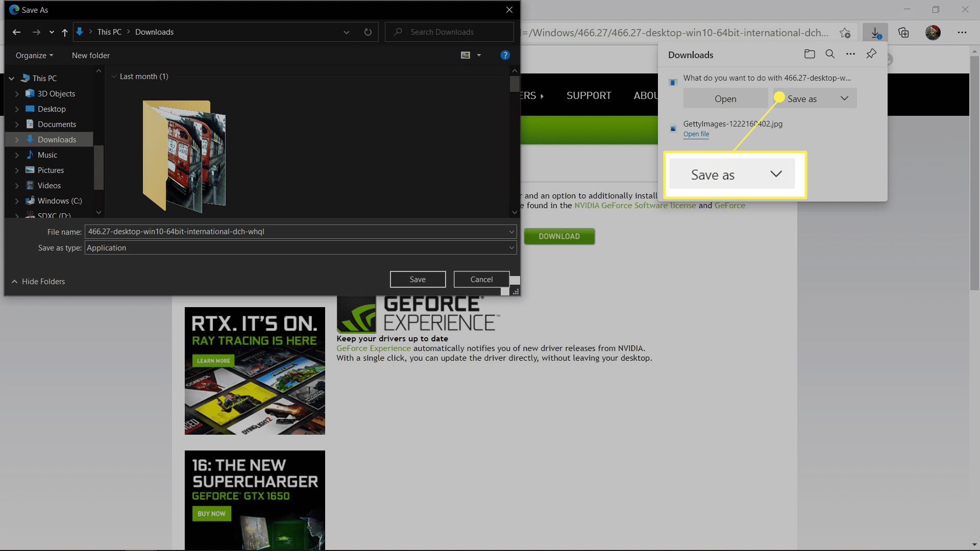Screen dimensions: 980x551
Task: Search downloads icon in panel
Action: [x=830, y=54]
